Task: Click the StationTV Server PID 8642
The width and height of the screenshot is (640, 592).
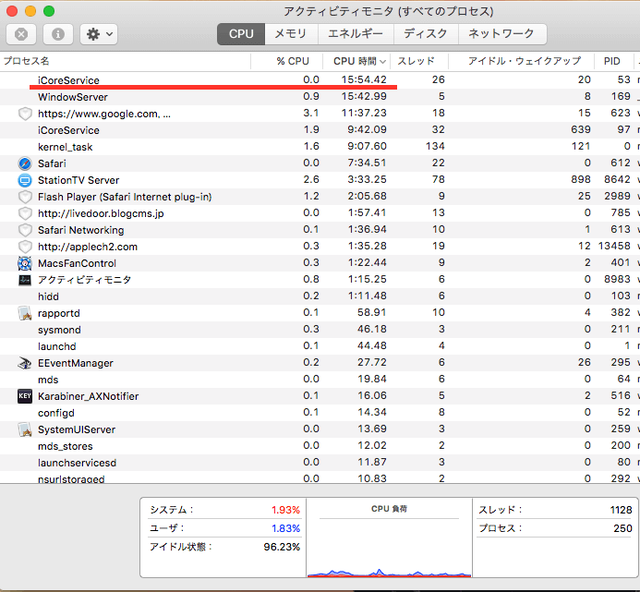Action: pos(617,180)
